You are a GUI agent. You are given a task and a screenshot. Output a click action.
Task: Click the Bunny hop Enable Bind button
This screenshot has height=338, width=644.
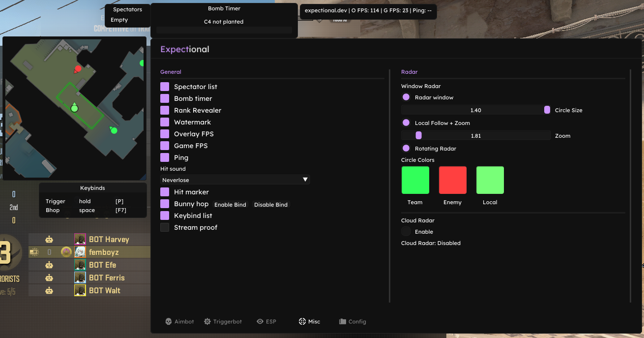(230, 205)
